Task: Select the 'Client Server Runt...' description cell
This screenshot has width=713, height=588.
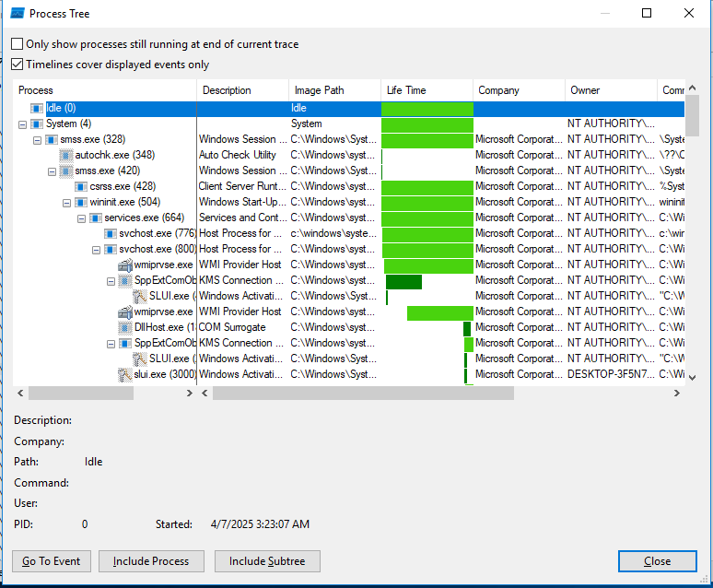Action: click(243, 186)
